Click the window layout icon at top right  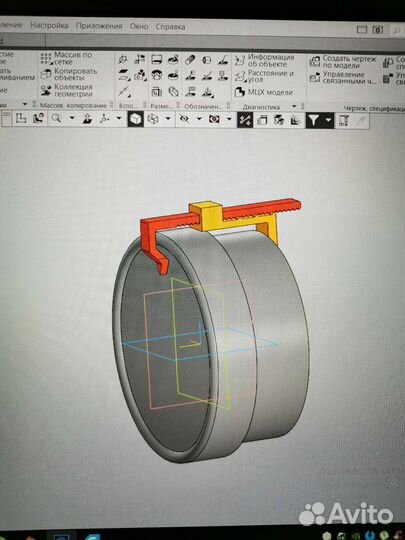pos(362,29)
